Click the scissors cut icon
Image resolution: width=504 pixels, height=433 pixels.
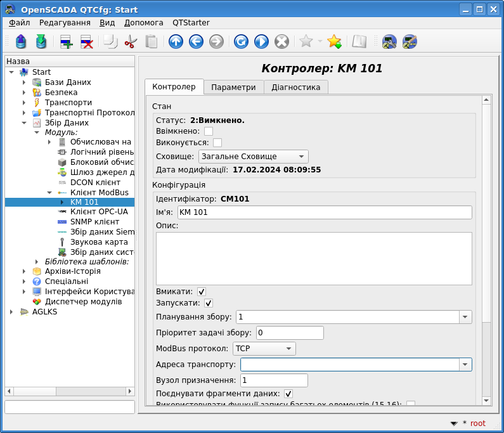click(x=131, y=42)
